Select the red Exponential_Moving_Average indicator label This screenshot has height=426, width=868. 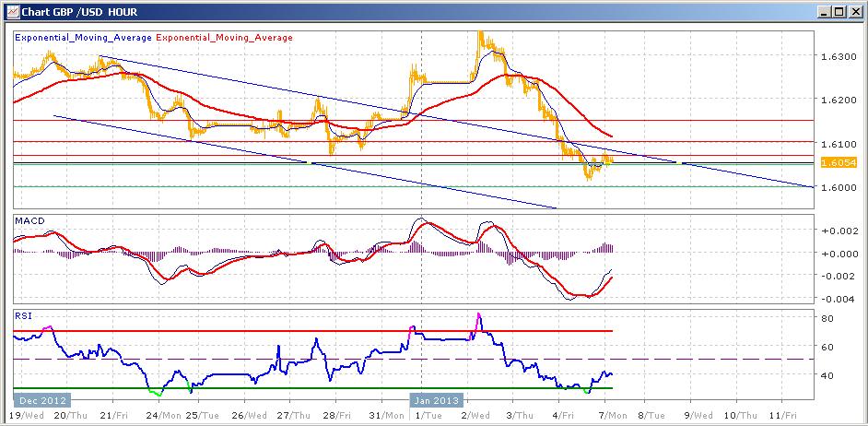(x=224, y=38)
